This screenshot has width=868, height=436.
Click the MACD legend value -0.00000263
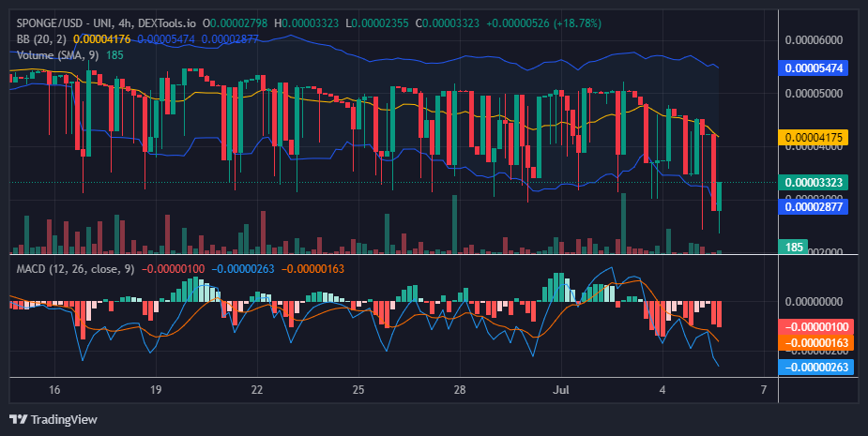pos(243,269)
